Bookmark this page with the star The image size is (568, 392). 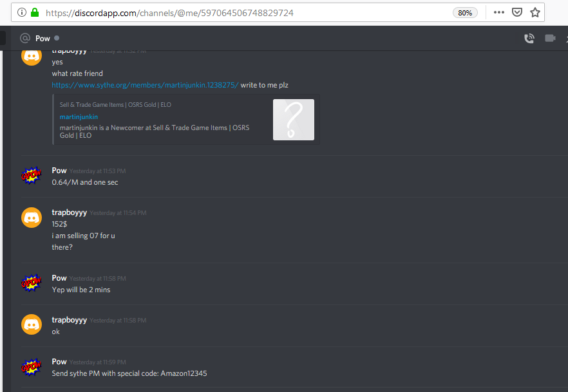(535, 13)
